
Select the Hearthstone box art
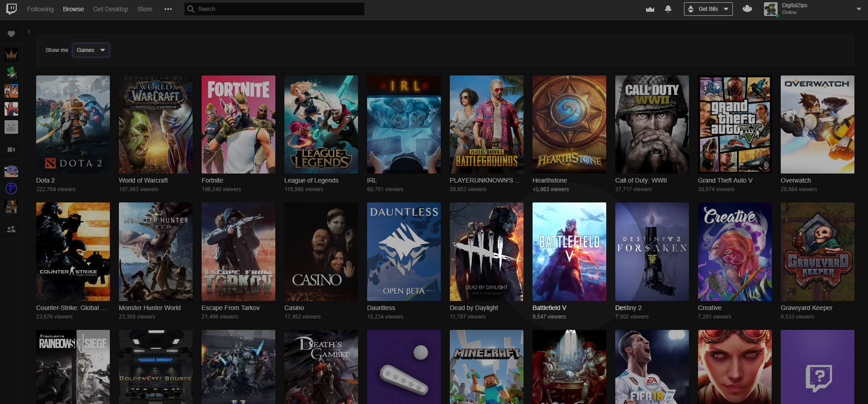tap(569, 124)
